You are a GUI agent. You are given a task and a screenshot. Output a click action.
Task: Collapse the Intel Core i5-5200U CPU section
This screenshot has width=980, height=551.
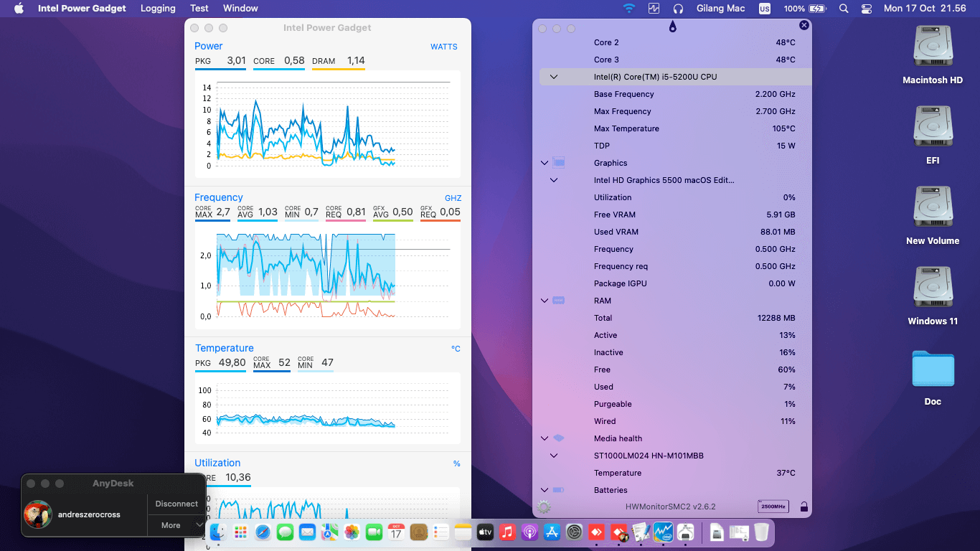click(552, 77)
